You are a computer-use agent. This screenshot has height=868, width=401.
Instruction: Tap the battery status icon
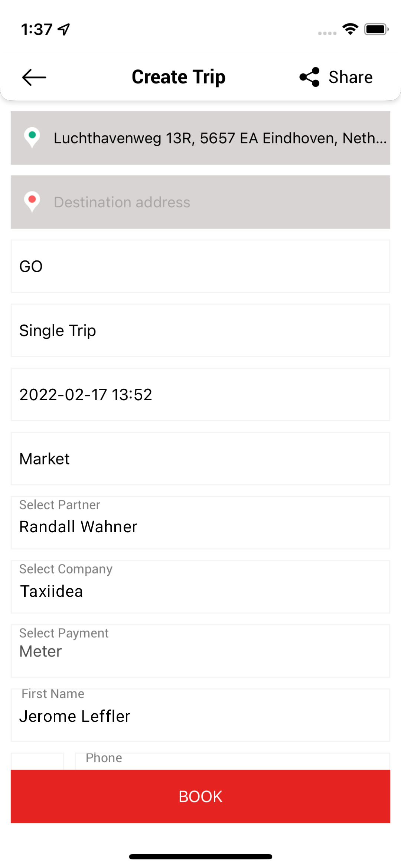click(x=376, y=29)
